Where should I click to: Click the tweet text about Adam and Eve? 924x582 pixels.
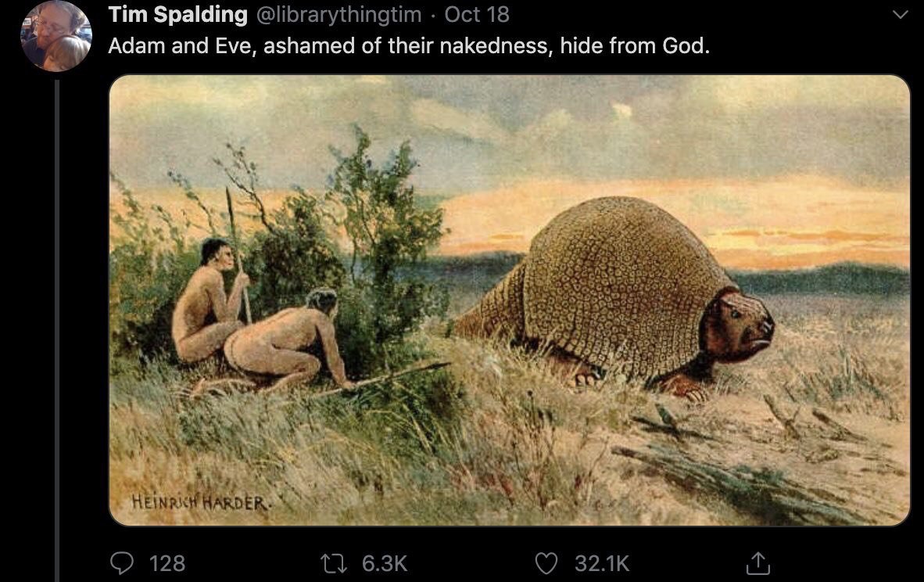(409, 45)
